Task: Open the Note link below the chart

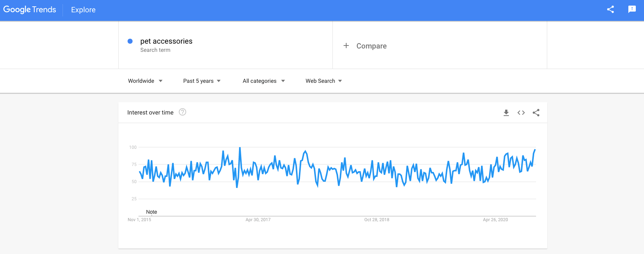Action: pos(151,212)
